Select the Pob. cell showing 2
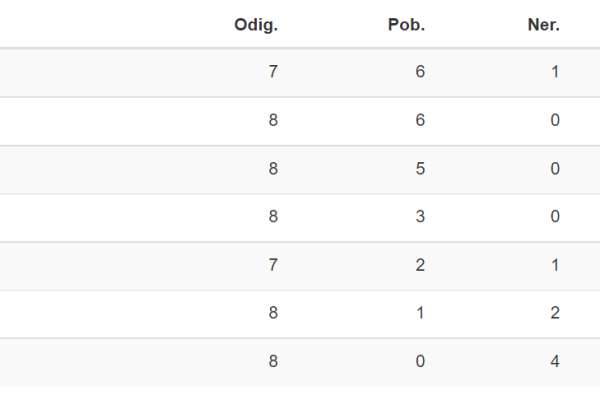The width and height of the screenshot is (600, 400). (420, 265)
